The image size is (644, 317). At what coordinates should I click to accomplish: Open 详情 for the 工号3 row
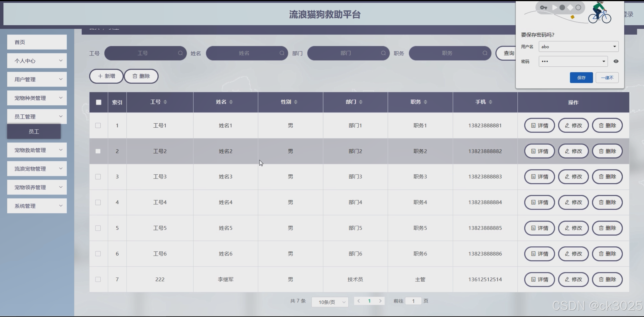pos(539,177)
